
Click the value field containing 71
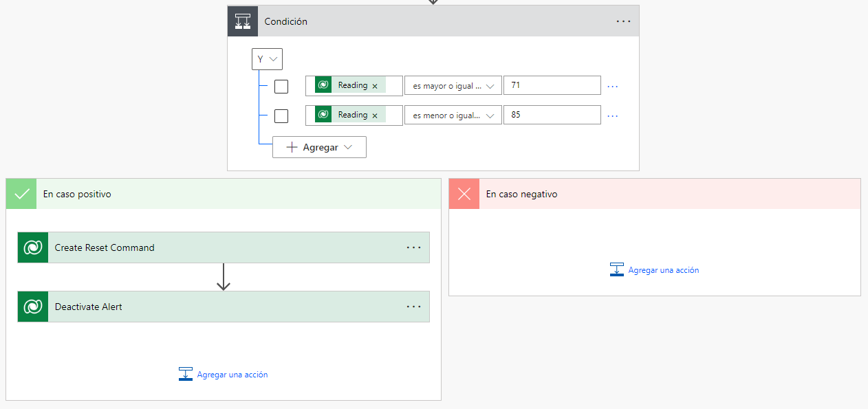(552, 85)
